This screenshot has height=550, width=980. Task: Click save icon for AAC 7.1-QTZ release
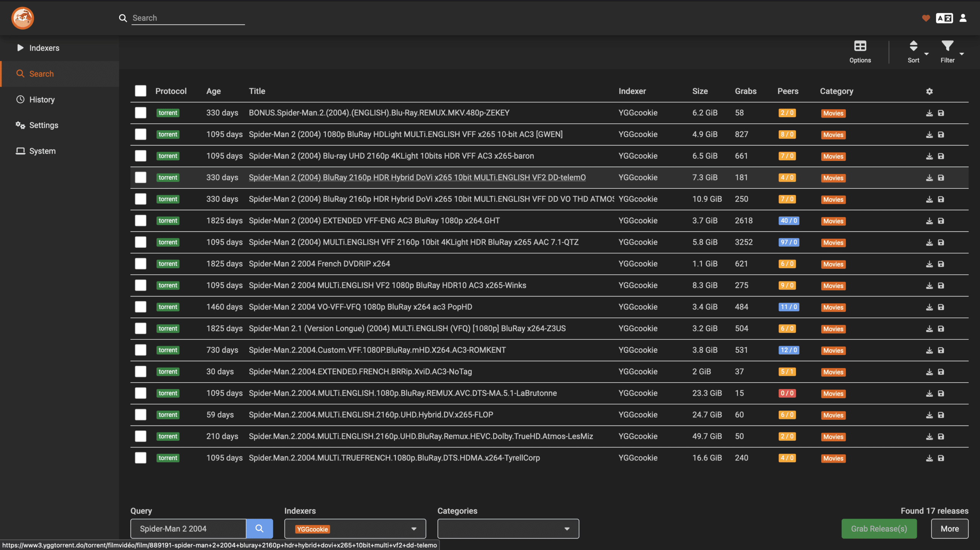941,242
